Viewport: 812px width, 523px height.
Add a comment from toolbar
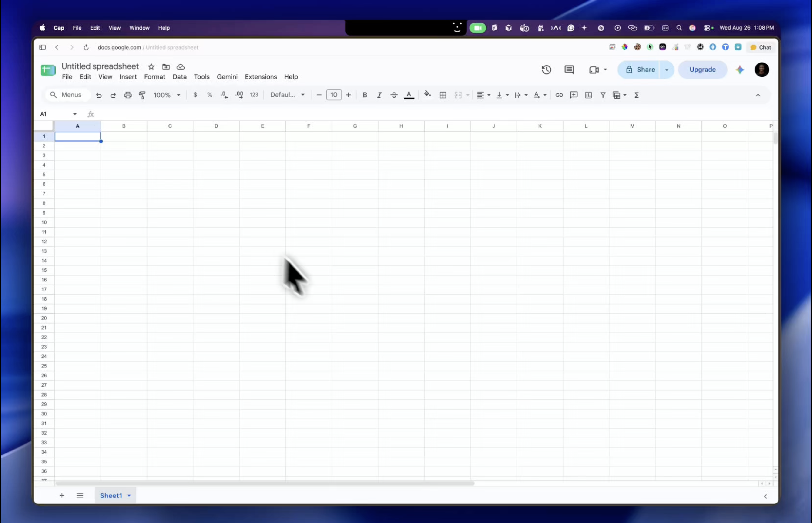click(574, 95)
